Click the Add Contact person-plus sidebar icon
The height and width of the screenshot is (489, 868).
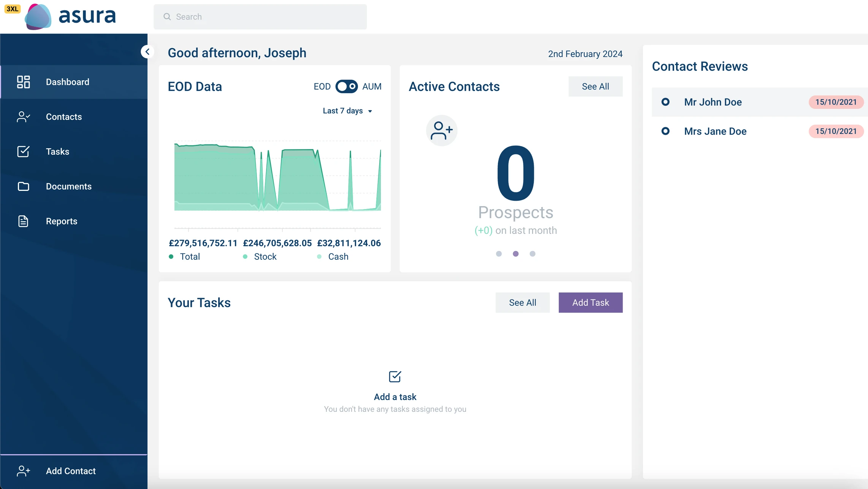click(23, 471)
